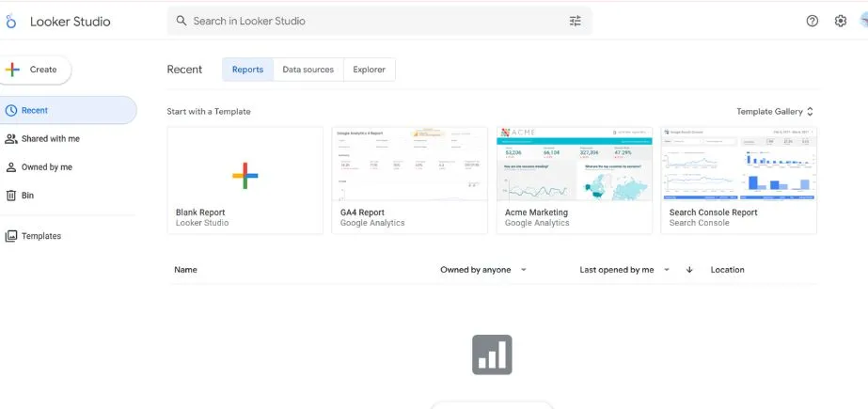Click the Looker Studio logo icon
Screen dimensions: 868x409
[10, 22]
